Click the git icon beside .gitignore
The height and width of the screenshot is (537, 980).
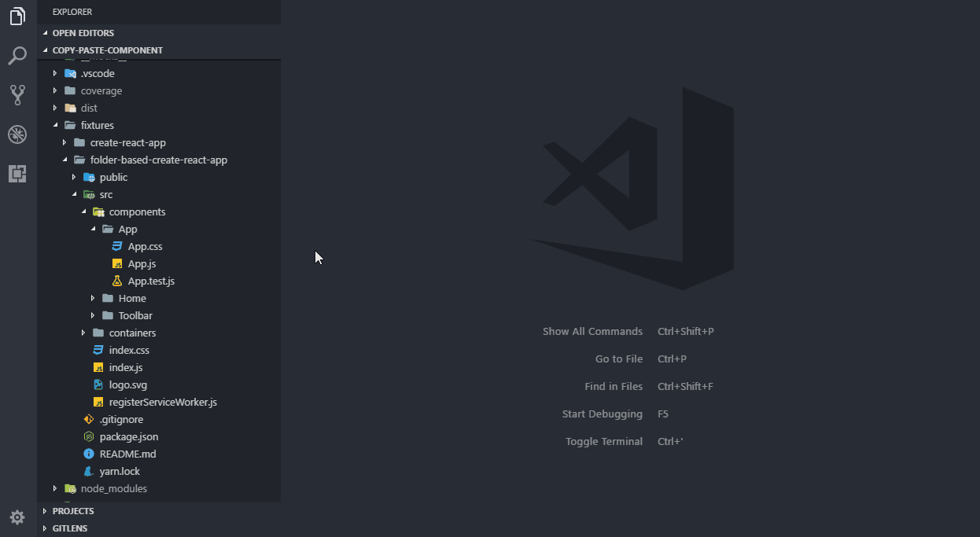click(x=89, y=419)
